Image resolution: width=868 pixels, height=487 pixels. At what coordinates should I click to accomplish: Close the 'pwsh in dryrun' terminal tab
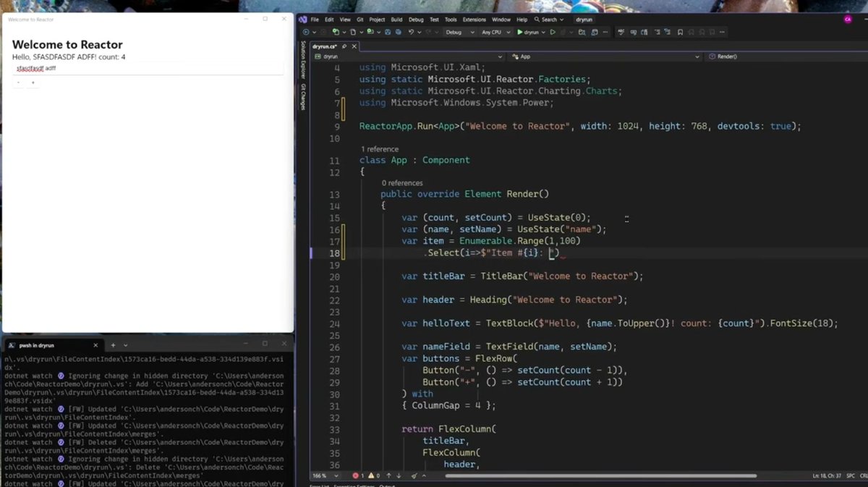[x=95, y=345]
